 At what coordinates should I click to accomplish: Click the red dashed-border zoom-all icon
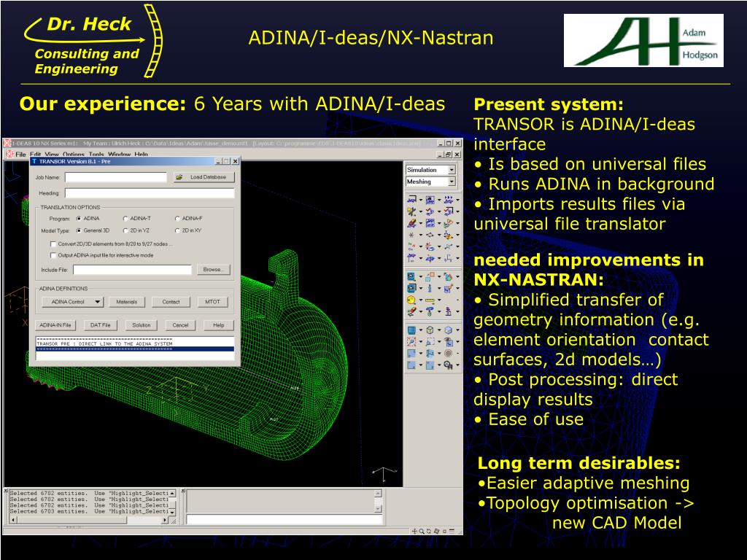click(411, 341)
